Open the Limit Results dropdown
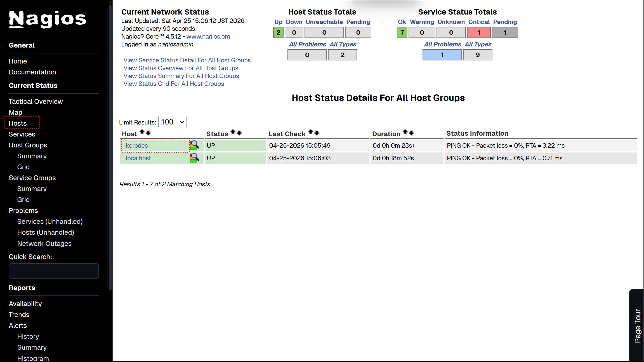 click(x=173, y=122)
